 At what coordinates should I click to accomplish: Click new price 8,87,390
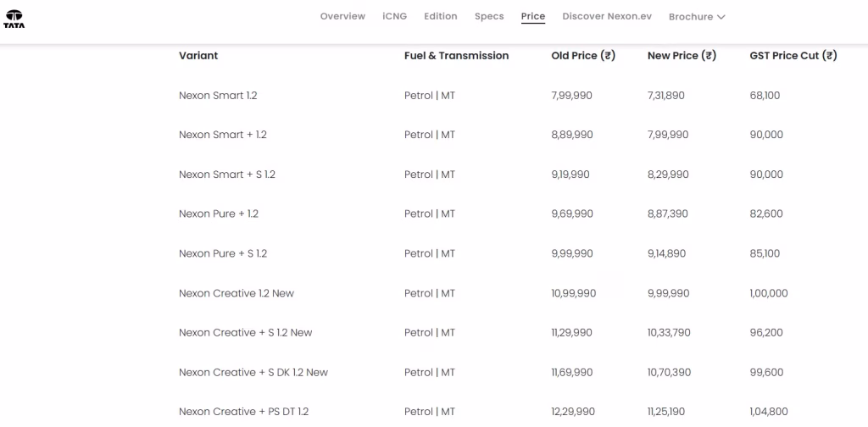click(x=668, y=213)
